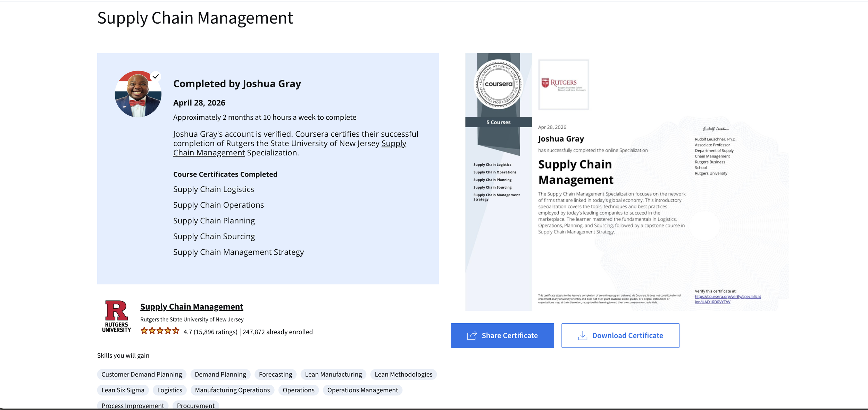Select the Lean Manufacturing skill tag
Screen dimensions: 868x410
click(333, 374)
